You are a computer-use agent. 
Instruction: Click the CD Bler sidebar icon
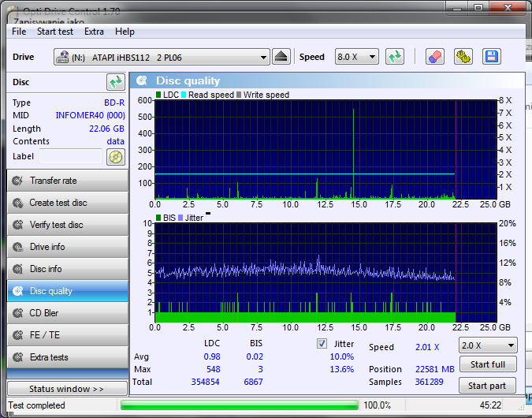[x=17, y=313]
